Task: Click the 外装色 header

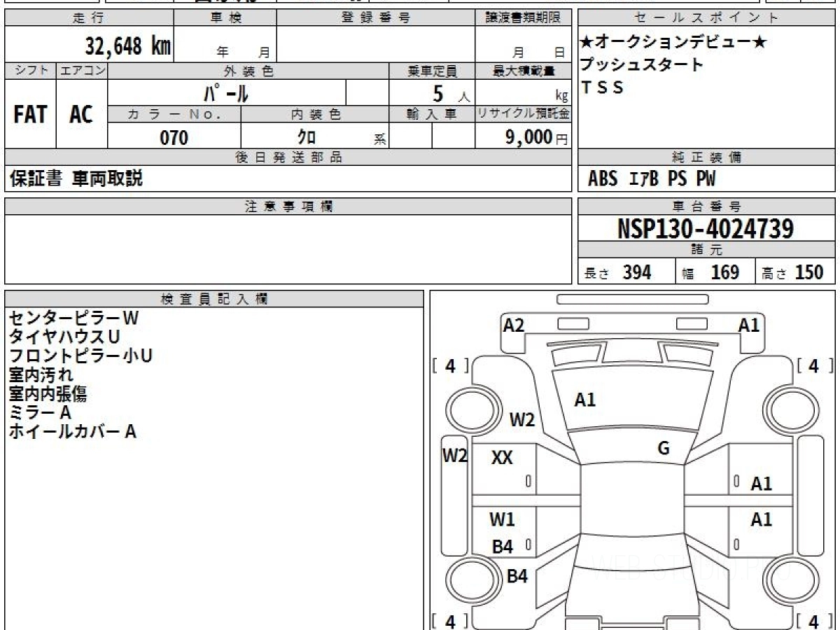Action: tap(248, 71)
